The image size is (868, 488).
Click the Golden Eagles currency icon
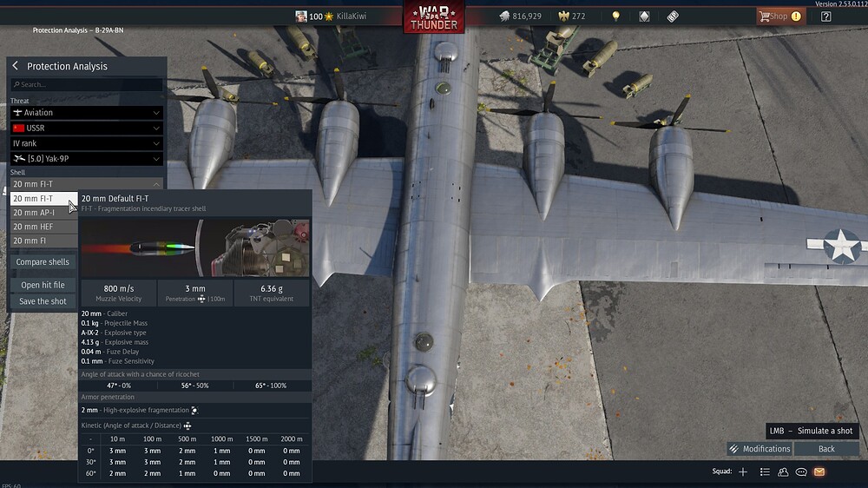[563, 16]
